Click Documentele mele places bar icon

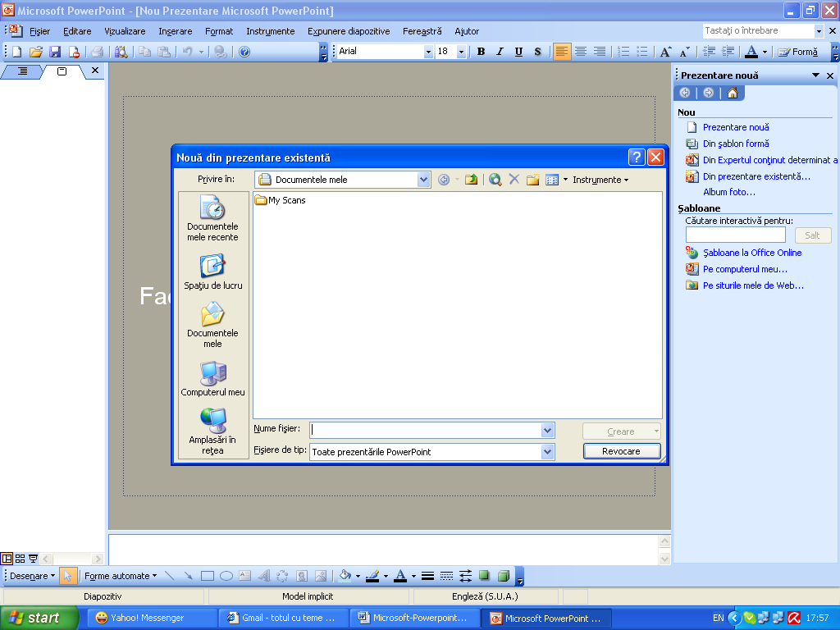tap(212, 325)
